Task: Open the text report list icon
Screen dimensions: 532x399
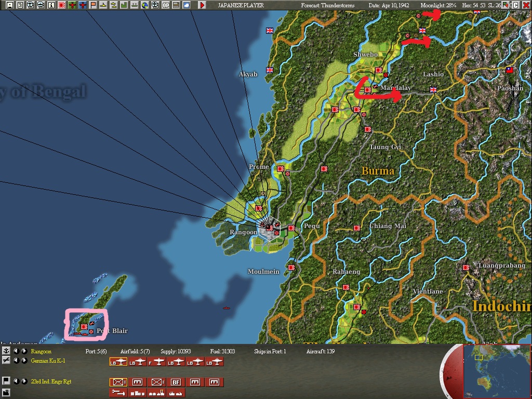Action: (x=20, y=5)
